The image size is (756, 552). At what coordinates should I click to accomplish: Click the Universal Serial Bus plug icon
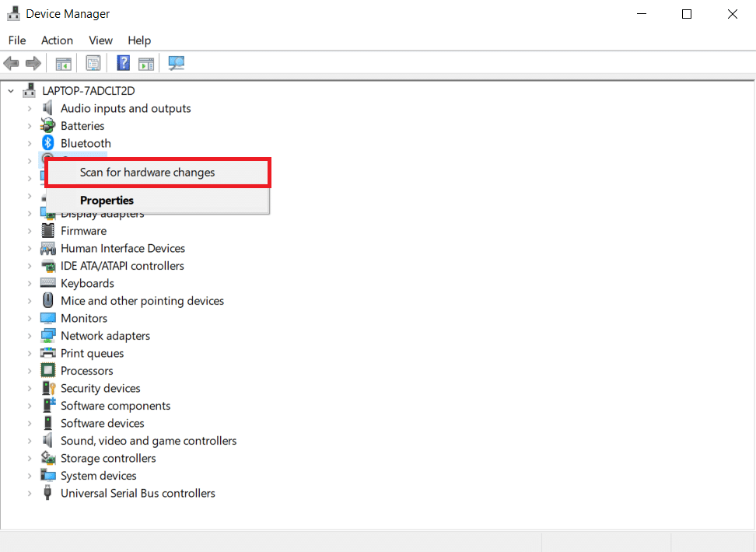47,493
